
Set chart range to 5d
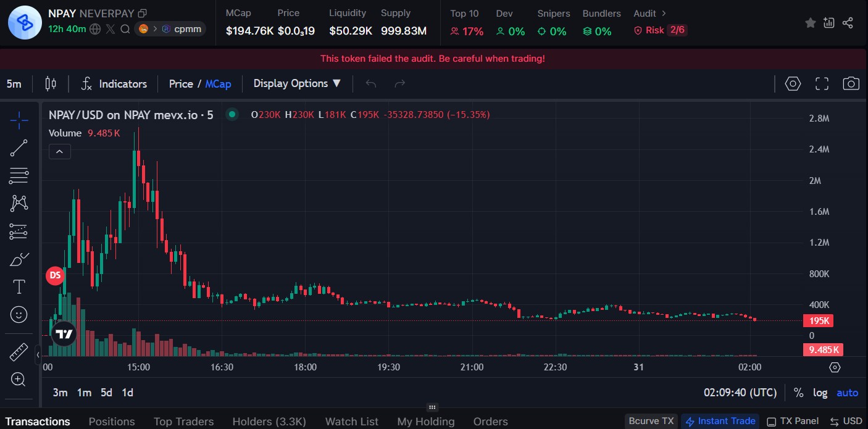click(107, 393)
